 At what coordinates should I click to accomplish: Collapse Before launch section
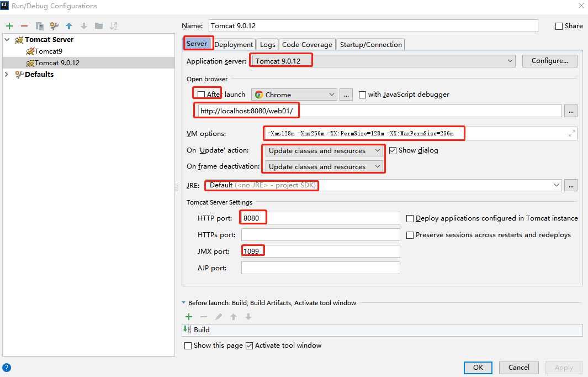point(183,303)
